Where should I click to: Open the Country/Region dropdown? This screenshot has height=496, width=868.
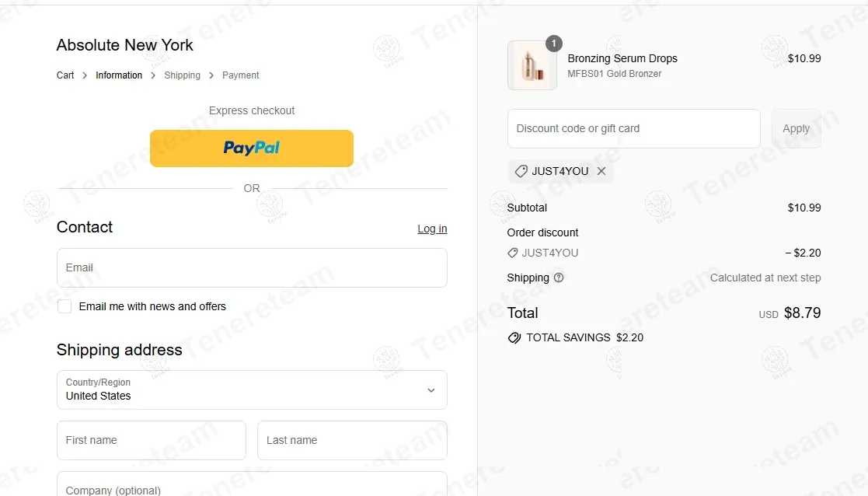(x=252, y=389)
